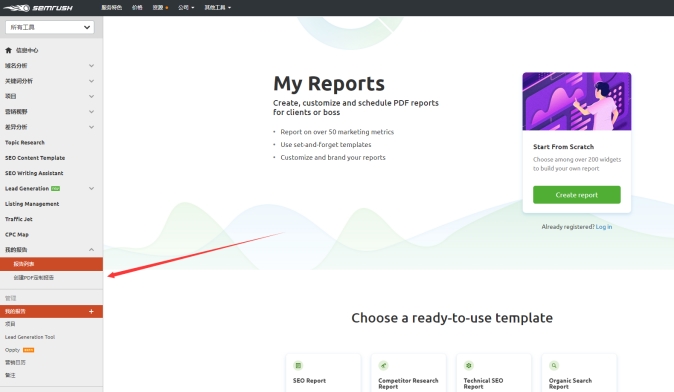Viewport: 674px width, 392px height.
Task: Click the Organic Search Report icon
Action: click(554, 366)
